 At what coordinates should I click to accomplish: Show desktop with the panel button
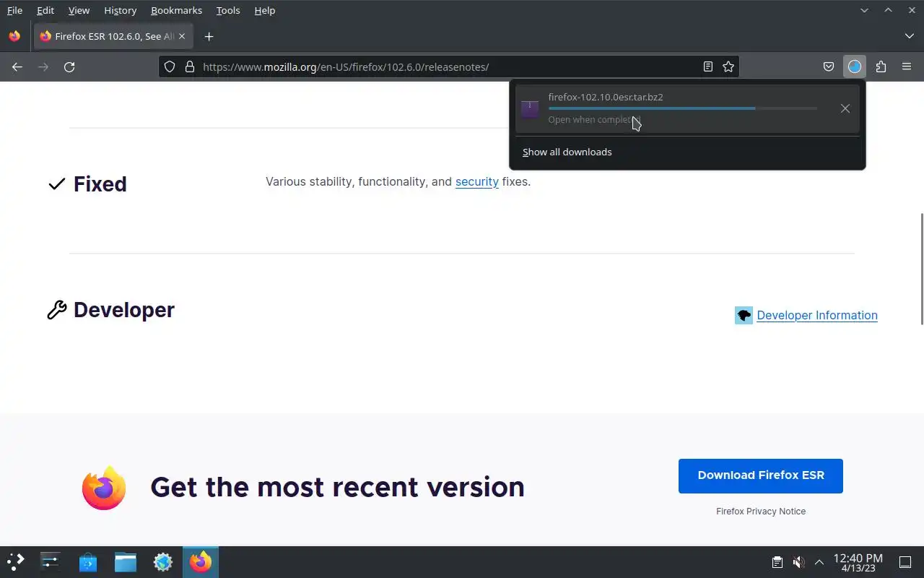905,562
